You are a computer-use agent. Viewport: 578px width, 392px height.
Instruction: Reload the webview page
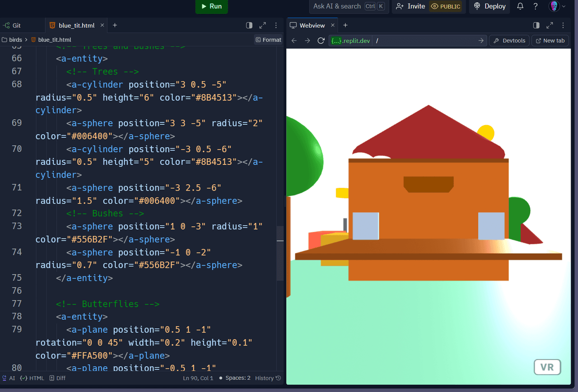[x=321, y=41]
